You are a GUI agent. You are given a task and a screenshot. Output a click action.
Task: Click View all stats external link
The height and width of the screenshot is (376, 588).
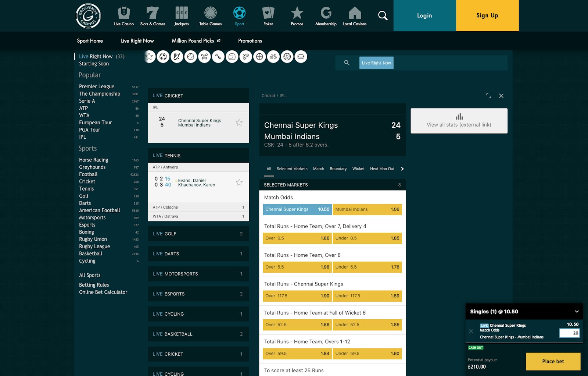tap(459, 121)
